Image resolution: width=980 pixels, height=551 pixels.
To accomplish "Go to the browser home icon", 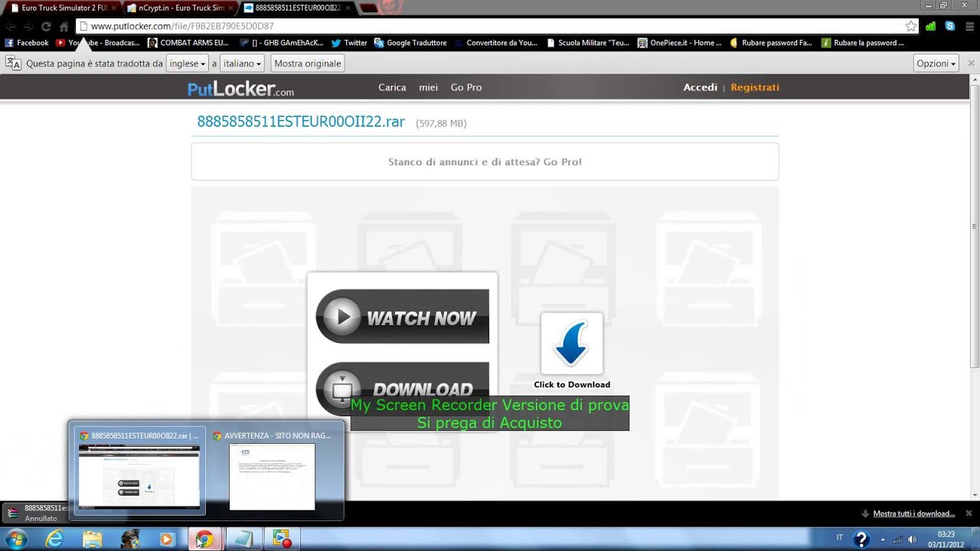I will click(64, 26).
